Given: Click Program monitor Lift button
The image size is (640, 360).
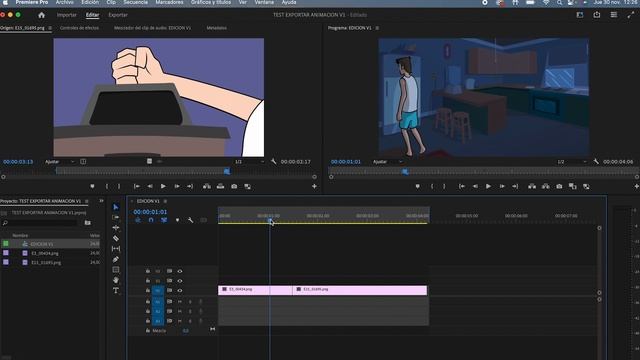Looking at the screenshot, I should click(x=532, y=187).
